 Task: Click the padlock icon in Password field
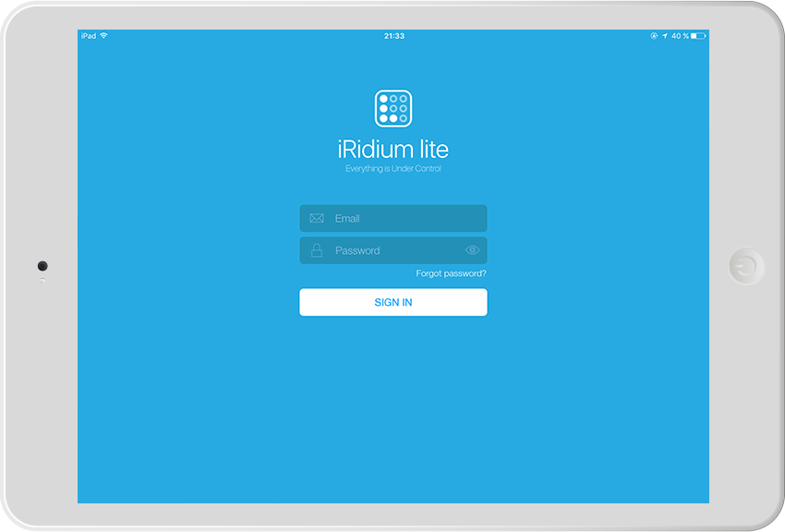point(317,250)
